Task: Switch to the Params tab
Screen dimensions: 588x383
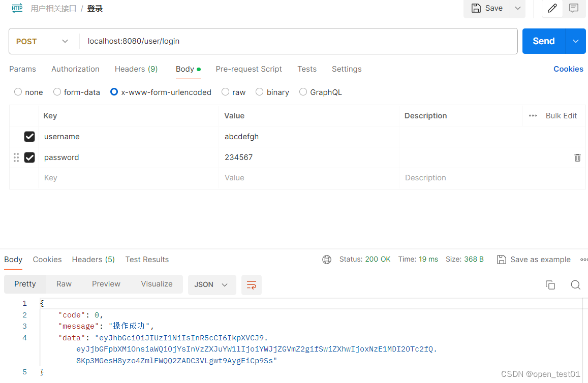Action: [x=22, y=69]
